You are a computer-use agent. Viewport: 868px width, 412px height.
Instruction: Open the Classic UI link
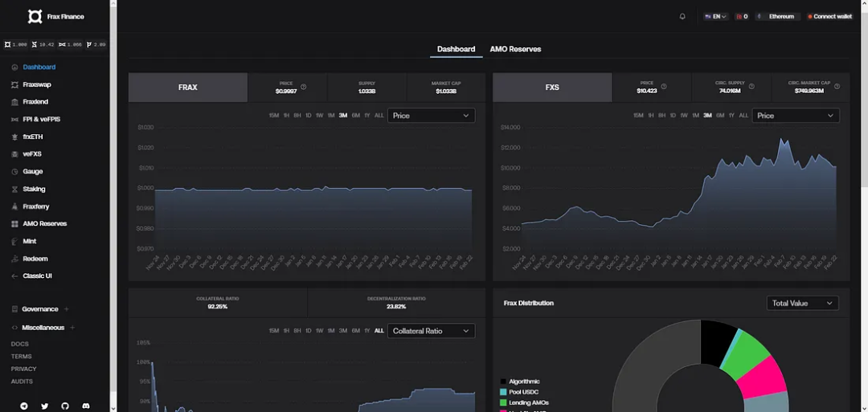pos(38,276)
